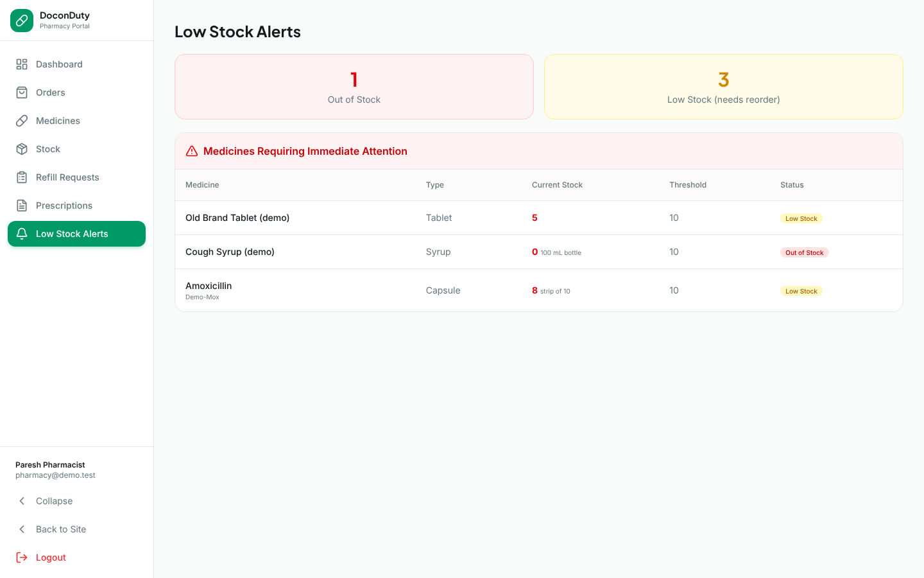The width and height of the screenshot is (924, 578).
Task: View the Prescriptions page
Action: point(76,206)
